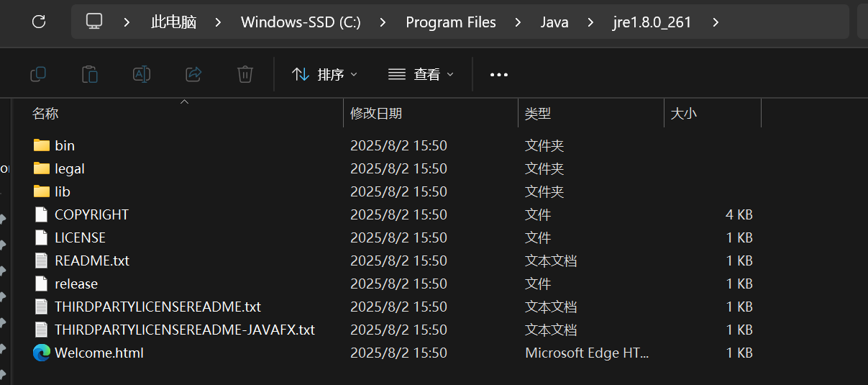The height and width of the screenshot is (385, 868).
Task: Expand the chevron after Java breadcrumb
Action: (590, 22)
